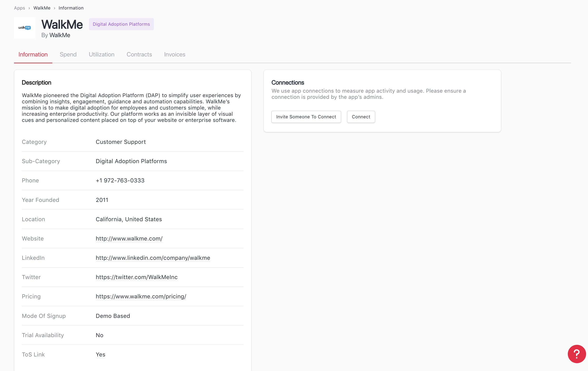Image resolution: width=588 pixels, height=371 pixels.
Task: Click the WalkMe app logo thumbnail
Action: tap(24, 28)
